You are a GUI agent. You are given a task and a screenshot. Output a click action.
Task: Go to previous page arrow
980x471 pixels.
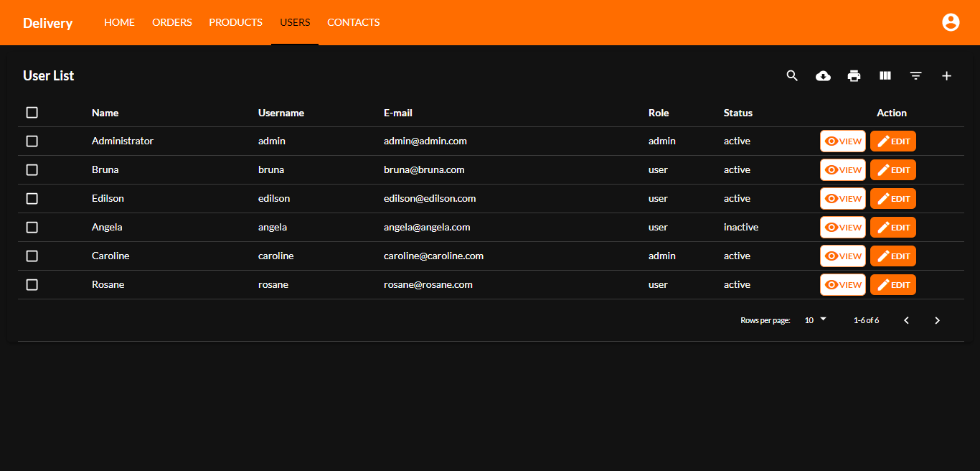pyautogui.click(x=906, y=320)
